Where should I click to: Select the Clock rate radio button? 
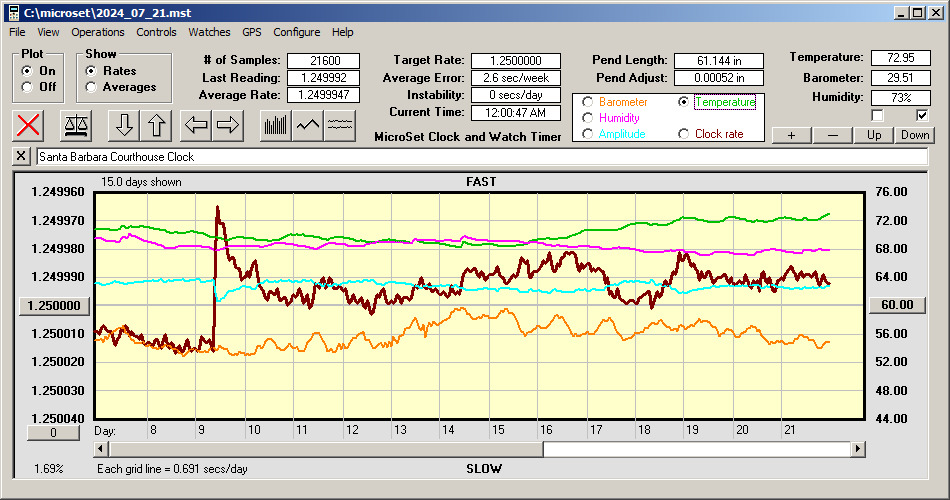pos(684,134)
